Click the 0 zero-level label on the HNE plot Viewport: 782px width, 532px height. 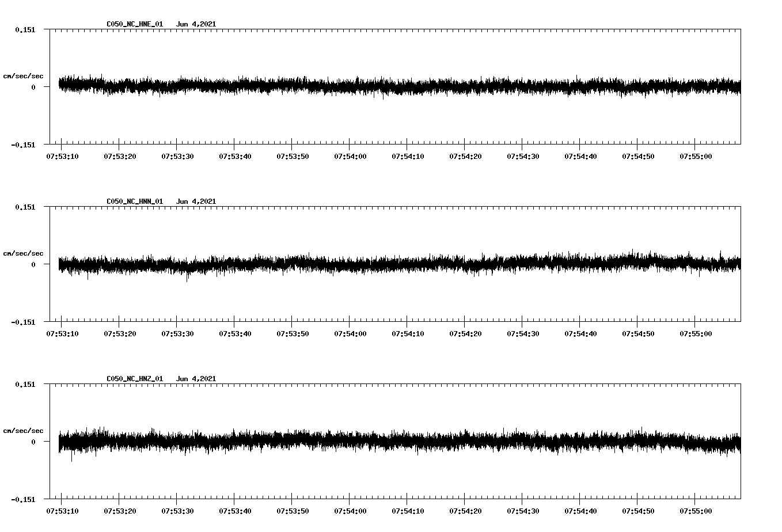[33, 88]
